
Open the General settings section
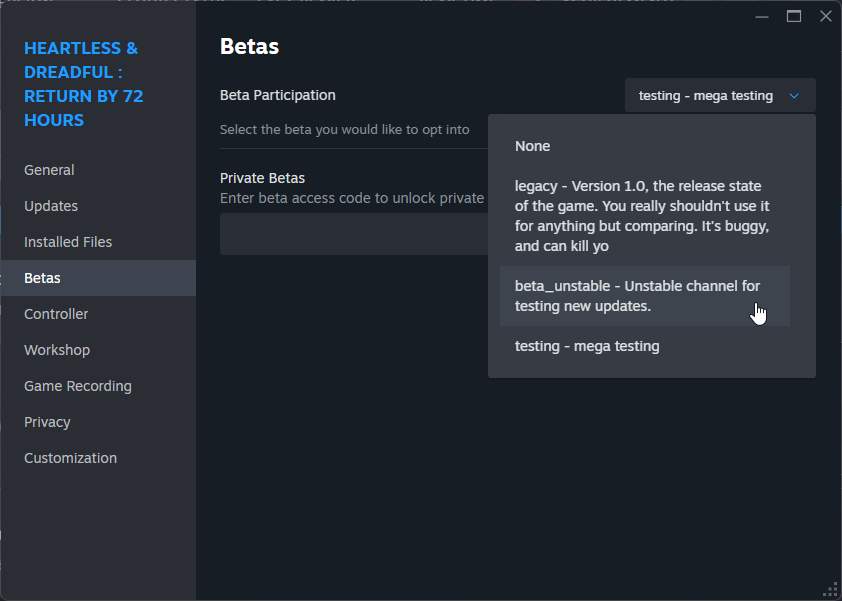(98, 170)
